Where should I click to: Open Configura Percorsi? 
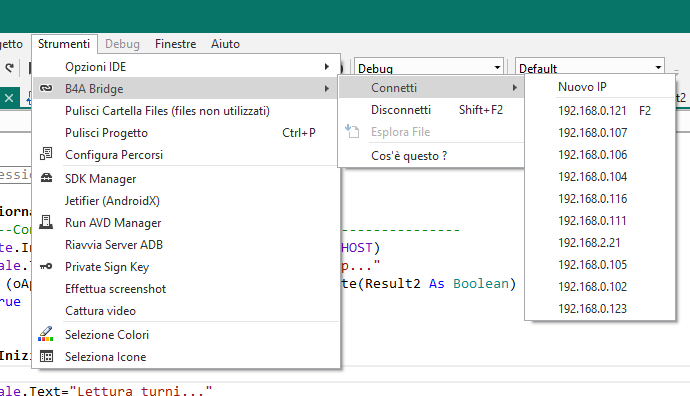coord(186,154)
